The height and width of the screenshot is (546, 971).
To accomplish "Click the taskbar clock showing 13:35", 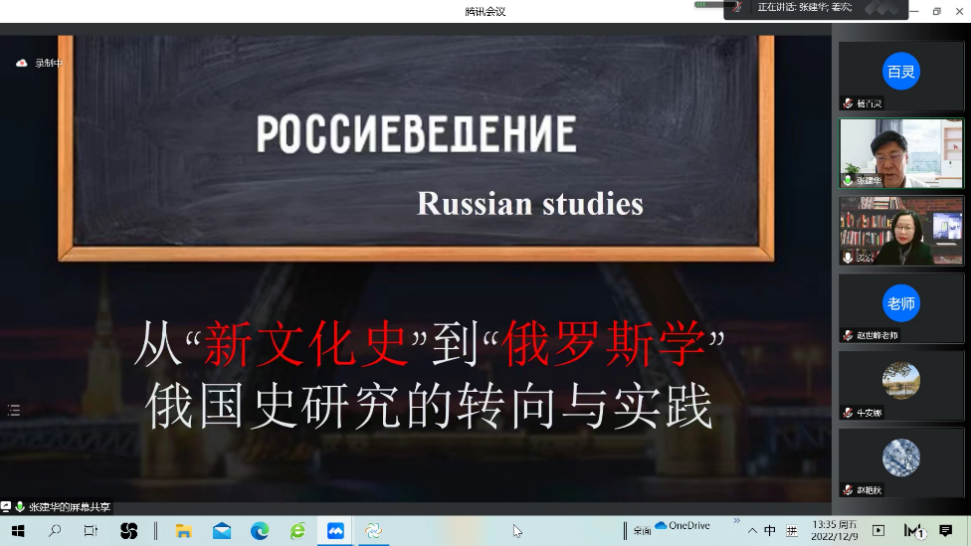I will tap(833, 530).
